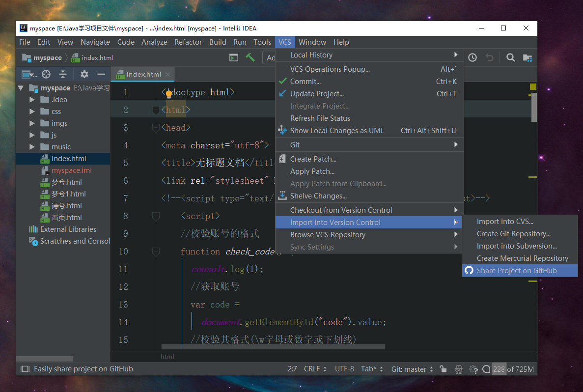Open the CRLF line separator dropdown
Image resolution: width=583 pixels, height=392 pixels.
pos(315,369)
